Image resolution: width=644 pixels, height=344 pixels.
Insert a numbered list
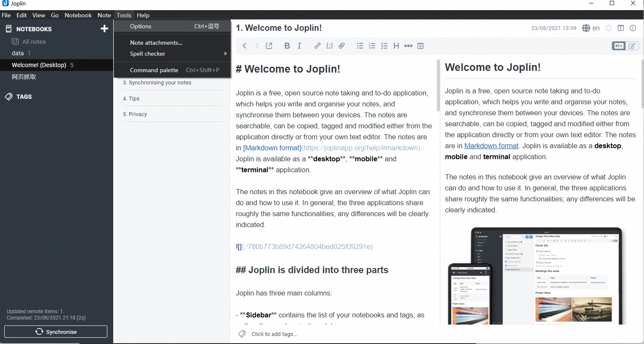point(372,46)
